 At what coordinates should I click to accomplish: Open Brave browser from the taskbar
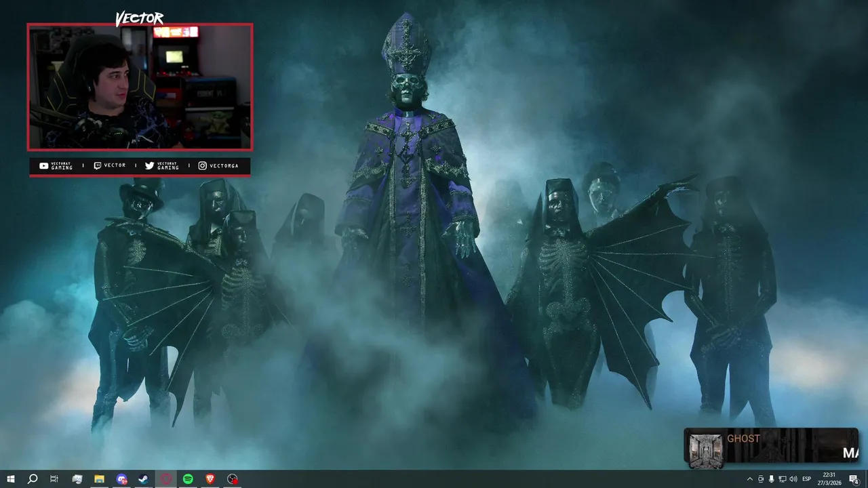point(210,479)
